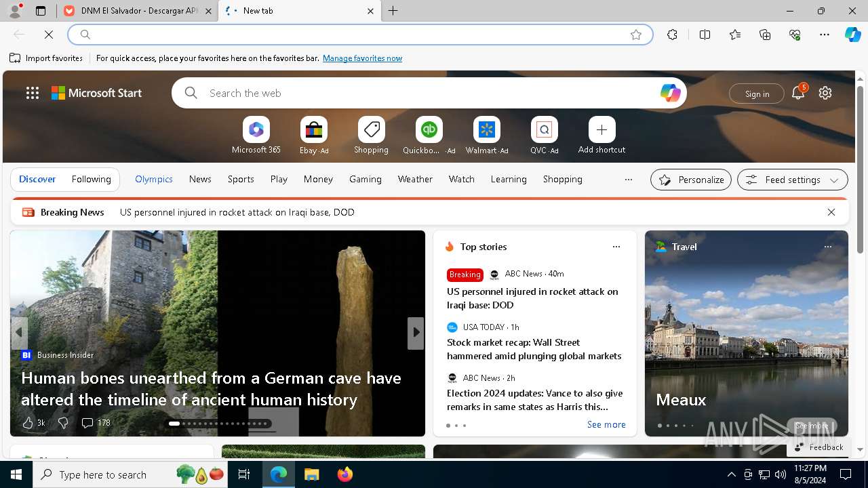Open more feed categories ellipsis
Image resolution: width=868 pixels, height=488 pixels.
tap(629, 180)
